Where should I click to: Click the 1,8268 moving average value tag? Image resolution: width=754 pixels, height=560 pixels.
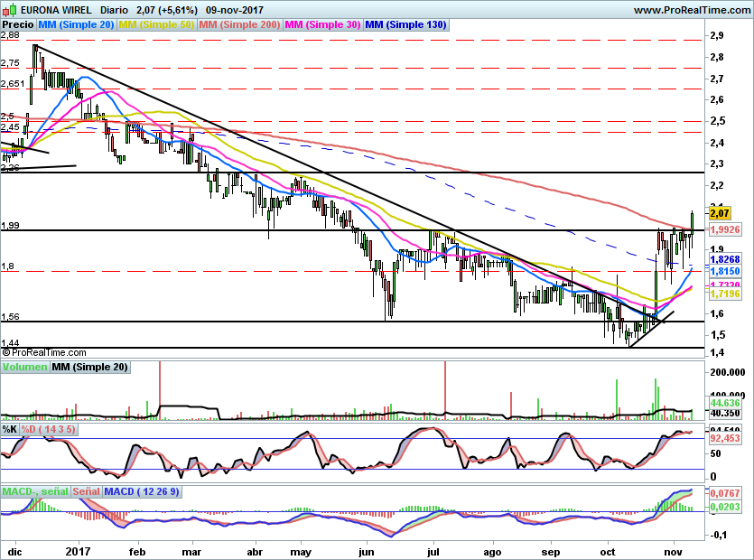tap(725, 259)
